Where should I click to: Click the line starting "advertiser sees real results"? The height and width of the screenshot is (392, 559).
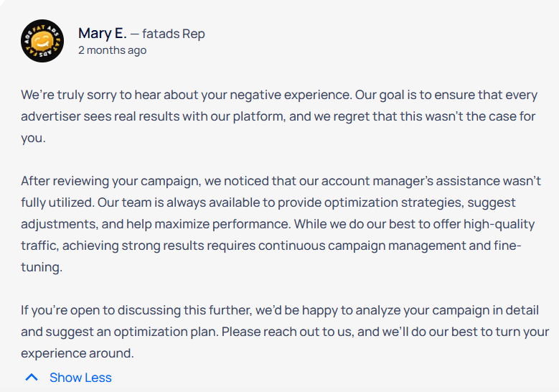pos(278,116)
